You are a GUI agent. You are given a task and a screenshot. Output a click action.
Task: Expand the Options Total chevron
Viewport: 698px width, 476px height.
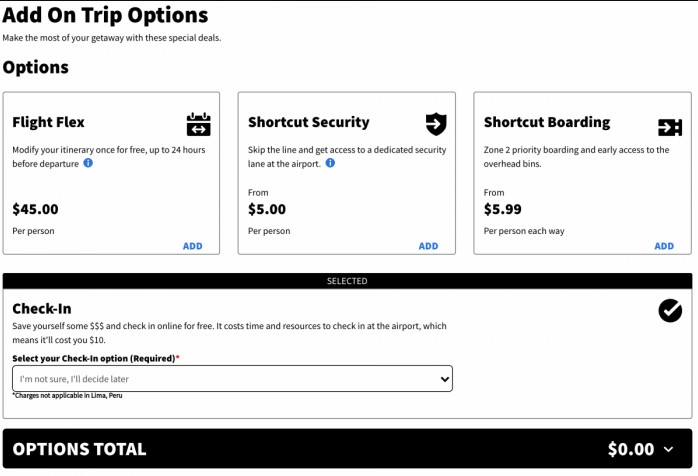(669, 450)
